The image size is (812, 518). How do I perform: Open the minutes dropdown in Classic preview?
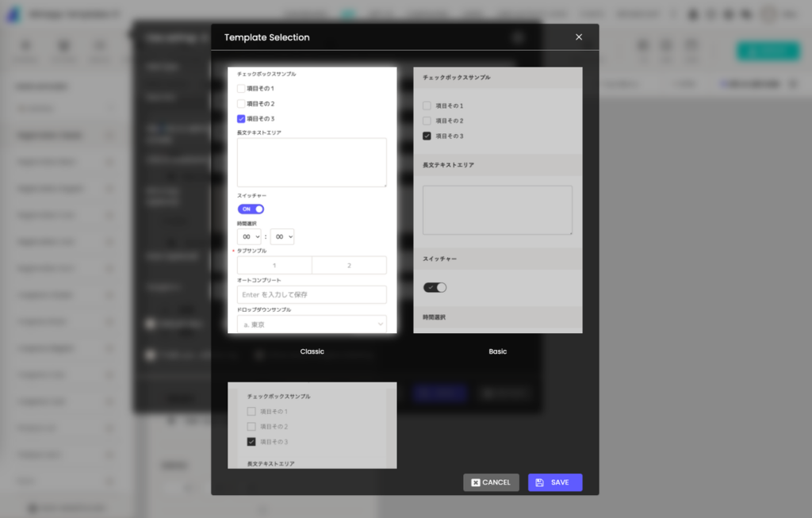point(282,236)
